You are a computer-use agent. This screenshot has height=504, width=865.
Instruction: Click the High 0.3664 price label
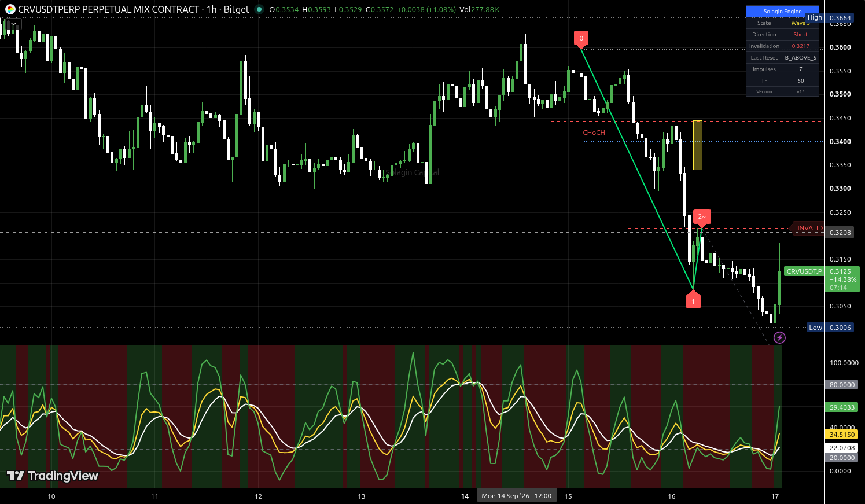click(x=830, y=18)
